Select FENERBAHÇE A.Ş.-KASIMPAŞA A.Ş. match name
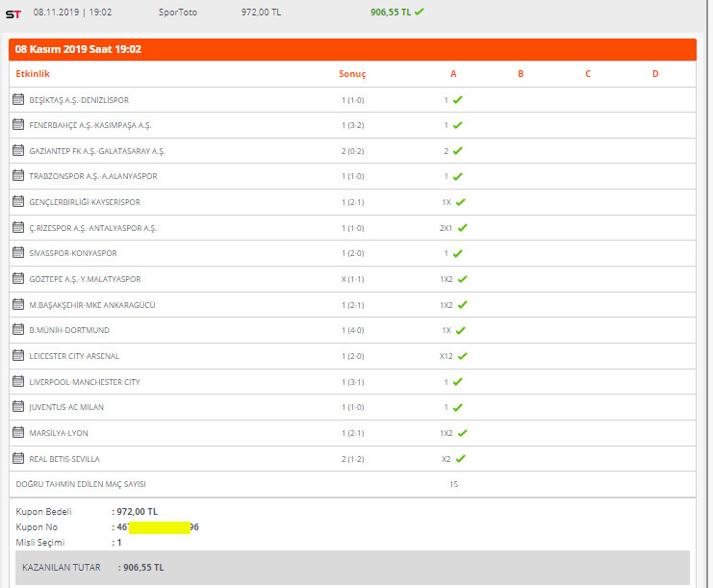 pos(90,125)
